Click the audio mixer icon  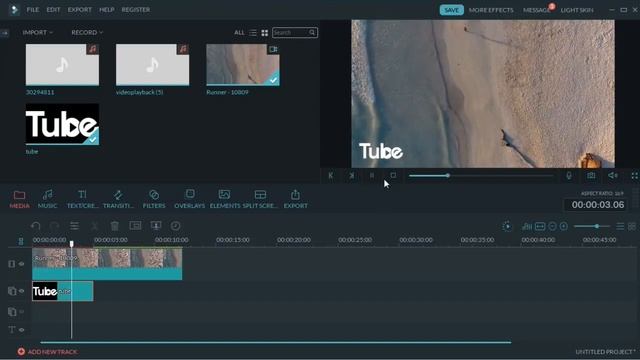point(527,226)
